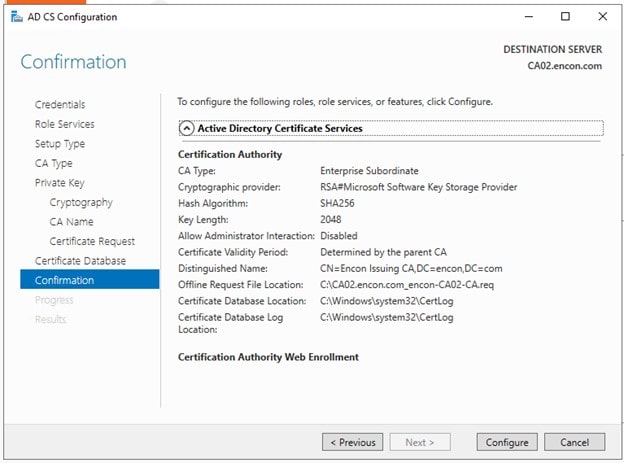Go to the Certificate Database step
The image size is (624, 463).
[x=80, y=261]
